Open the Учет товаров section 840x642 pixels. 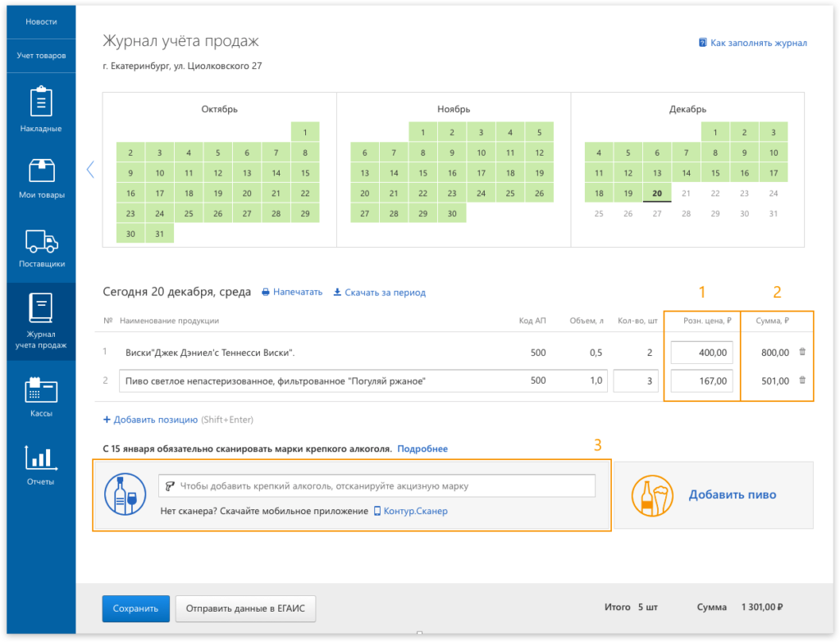(x=41, y=56)
